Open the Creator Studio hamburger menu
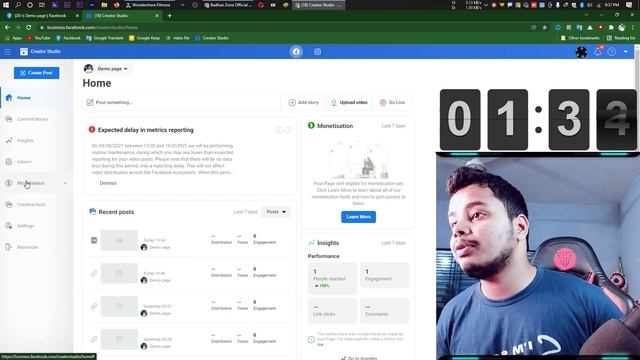This screenshot has height=360, width=640. (x=7, y=52)
